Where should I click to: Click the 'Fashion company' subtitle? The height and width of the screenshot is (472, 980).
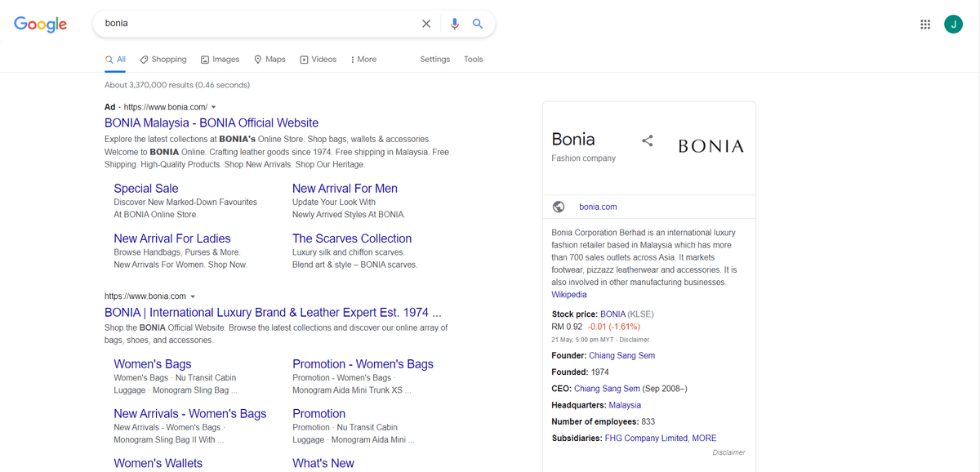(x=583, y=158)
